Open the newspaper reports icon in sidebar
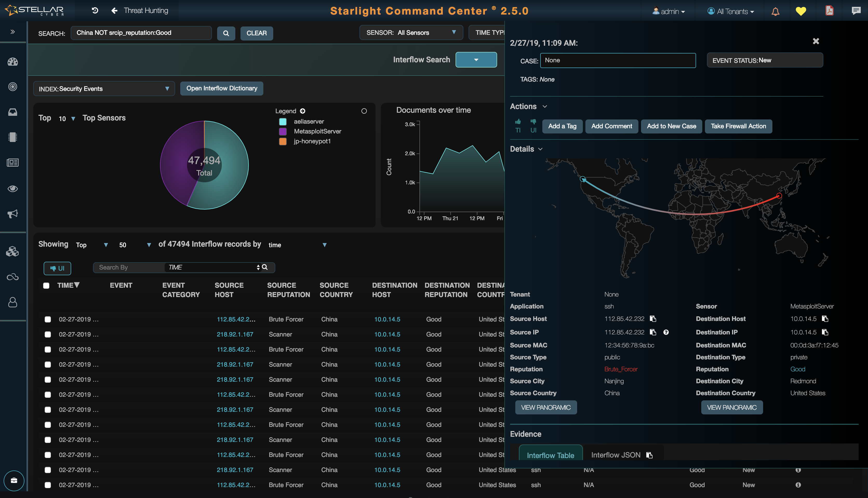The height and width of the screenshot is (498, 868). point(13,163)
